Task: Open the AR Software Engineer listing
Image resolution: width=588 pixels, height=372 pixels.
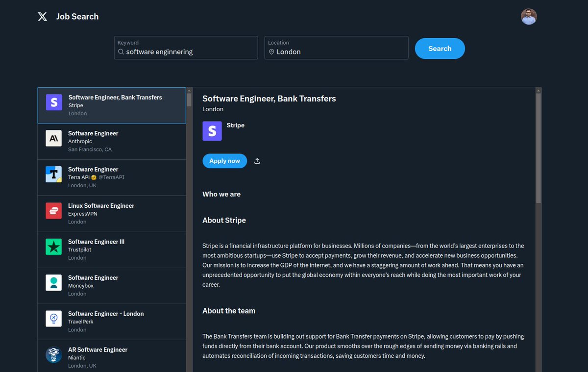Action: click(x=112, y=356)
